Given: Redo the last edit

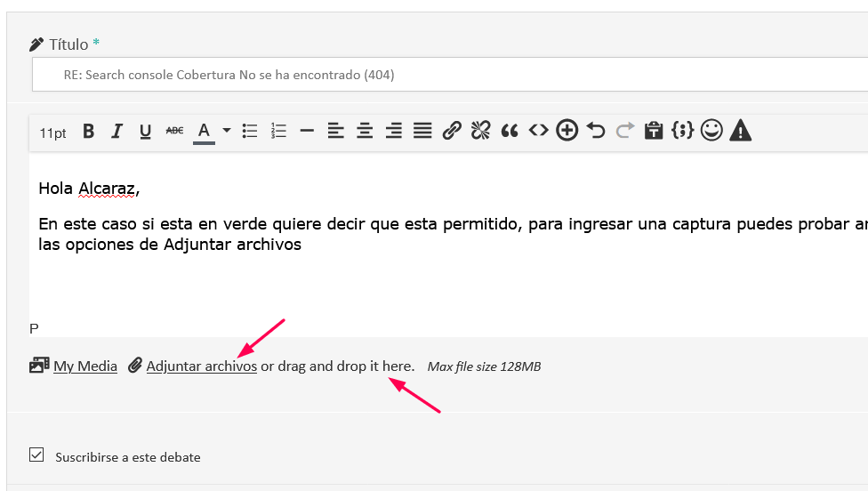Looking at the screenshot, I should (625, 131).
